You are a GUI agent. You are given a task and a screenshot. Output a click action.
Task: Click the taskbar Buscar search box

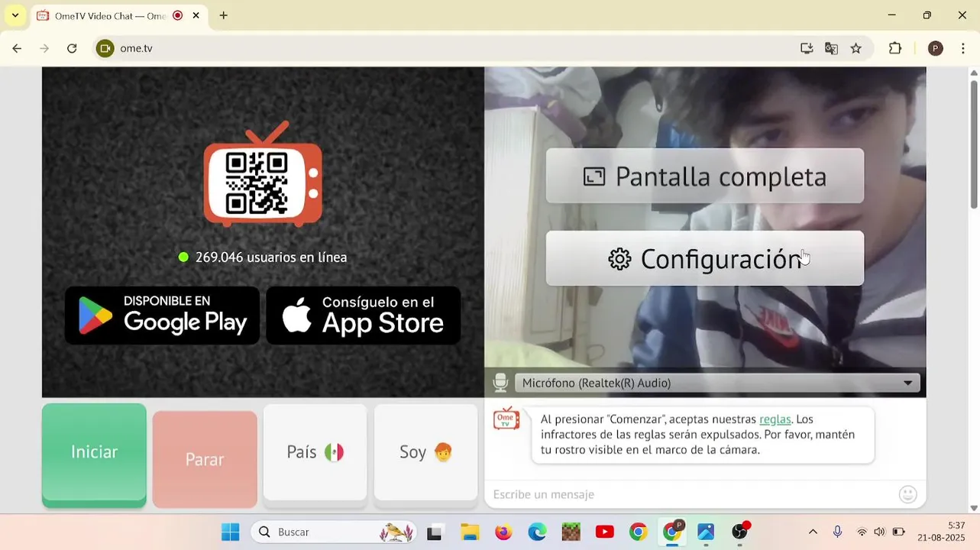[x=335, y=532]
